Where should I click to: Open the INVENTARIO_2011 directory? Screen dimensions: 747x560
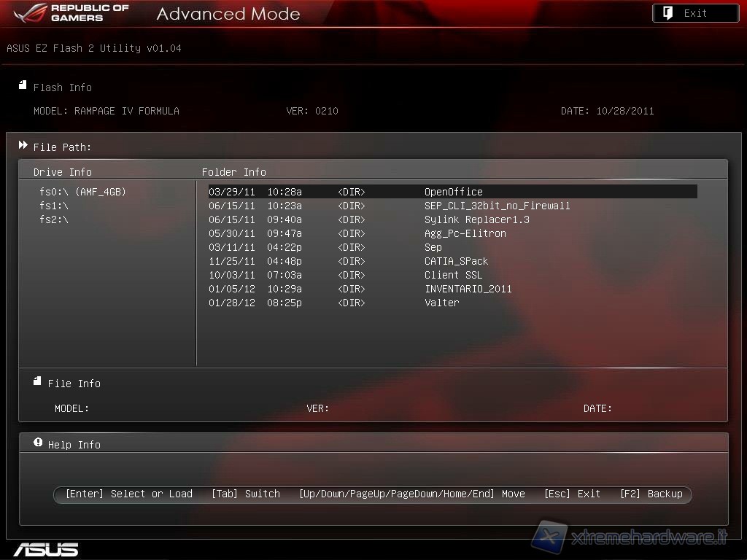tap(468, 289)
